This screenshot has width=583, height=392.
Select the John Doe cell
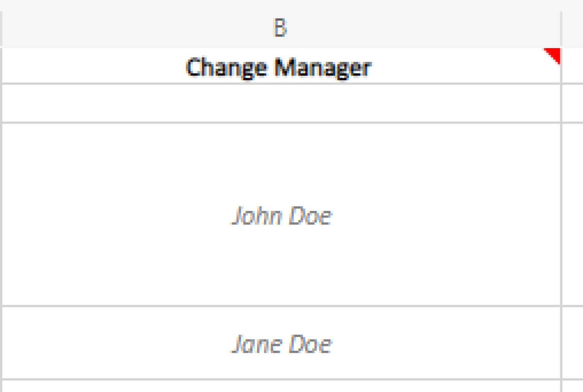[281, 215]
